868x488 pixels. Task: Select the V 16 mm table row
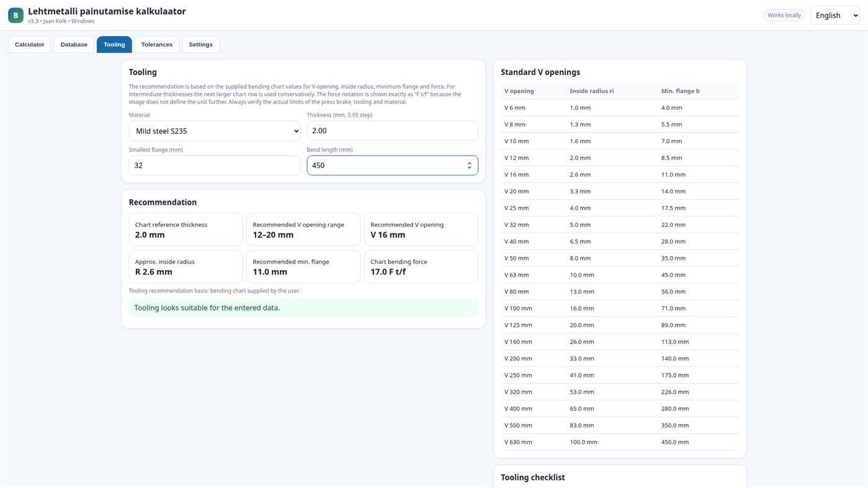(620, 175)
